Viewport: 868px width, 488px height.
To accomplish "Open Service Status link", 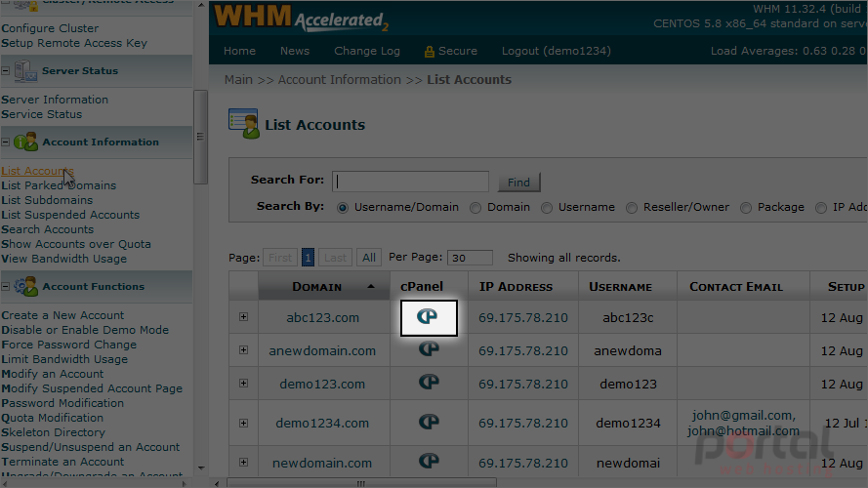I will tap(42, 114).
